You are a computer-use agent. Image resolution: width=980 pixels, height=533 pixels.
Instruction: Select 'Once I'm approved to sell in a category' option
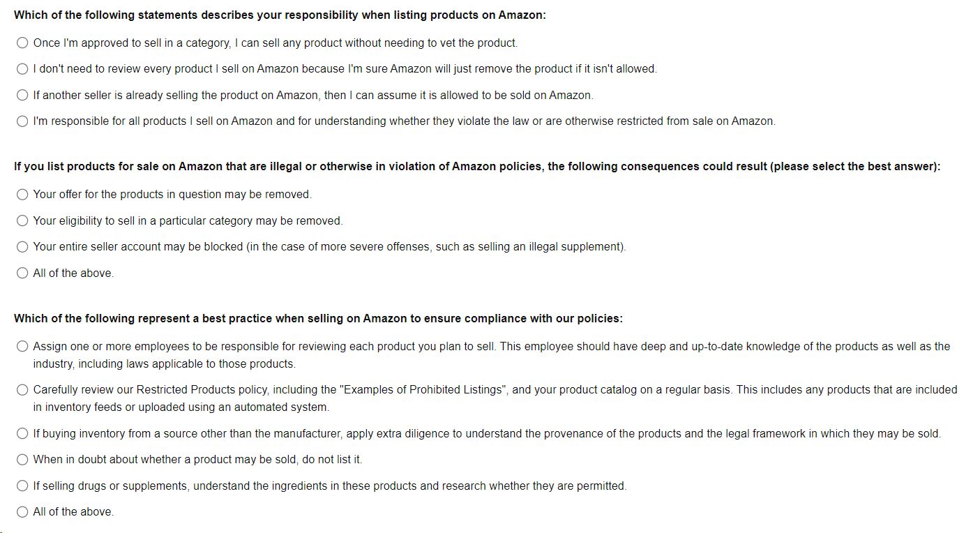coord(22,43)
